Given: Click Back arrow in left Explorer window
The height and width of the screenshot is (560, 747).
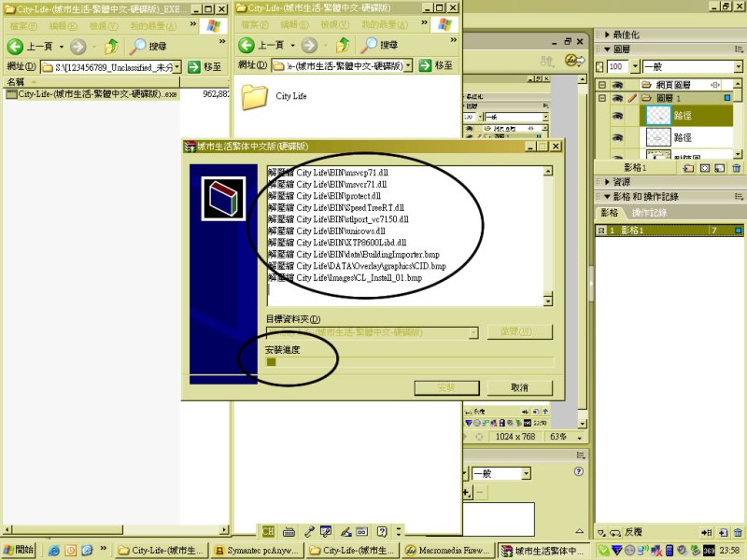Looking at the screenshot, I should [x=15, y=46].
